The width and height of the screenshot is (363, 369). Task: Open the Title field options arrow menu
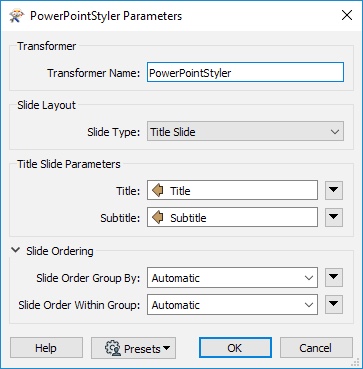(334, 190)
